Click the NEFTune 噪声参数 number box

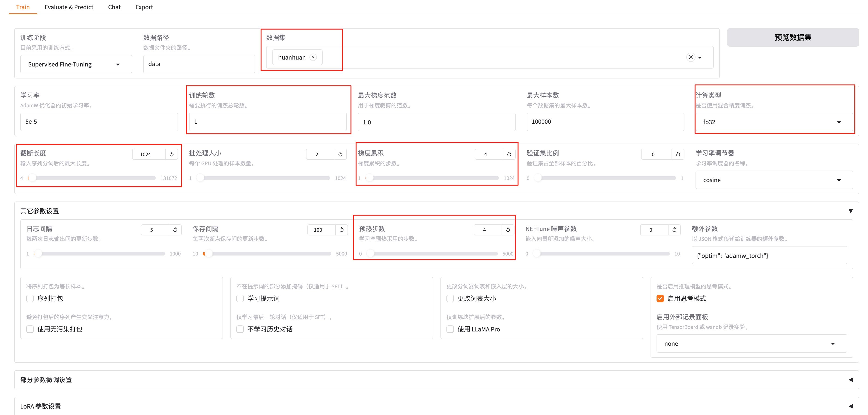tap(654, 230)
